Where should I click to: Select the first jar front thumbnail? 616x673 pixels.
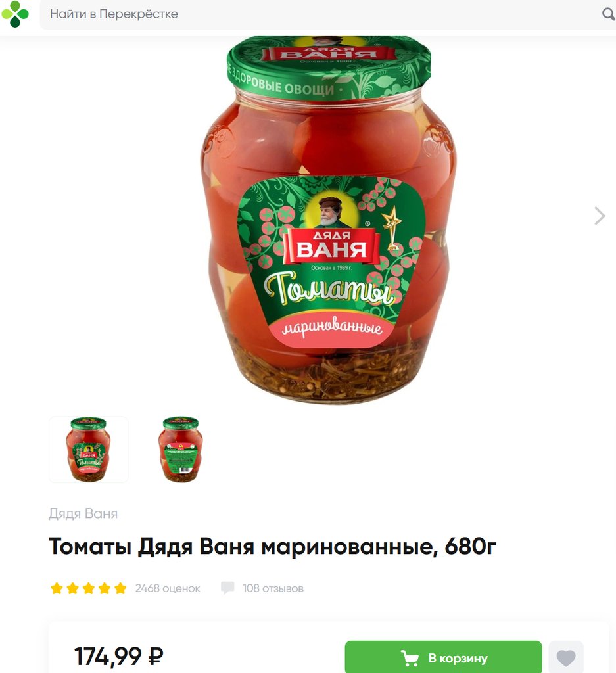pyautogui.click(x=89, y=450)
